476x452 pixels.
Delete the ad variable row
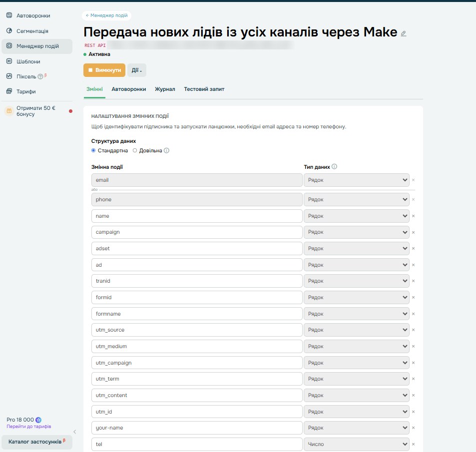point(413,265)
